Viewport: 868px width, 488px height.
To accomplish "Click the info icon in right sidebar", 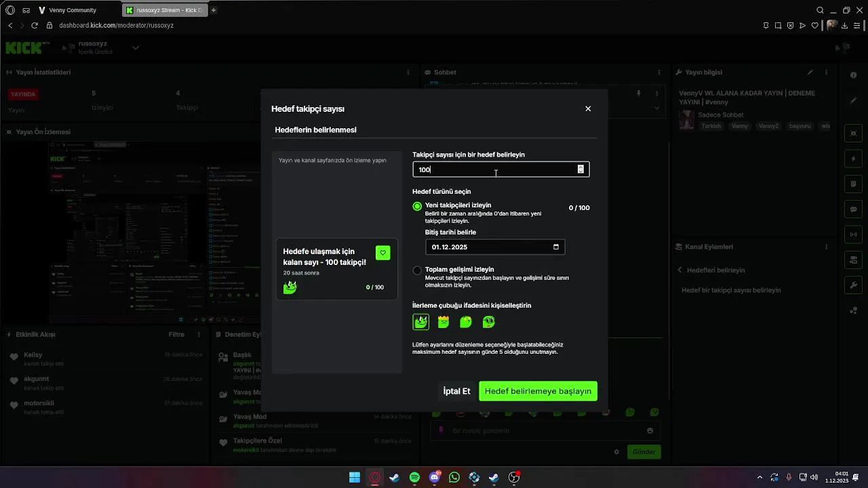I will tap(853, 75).
